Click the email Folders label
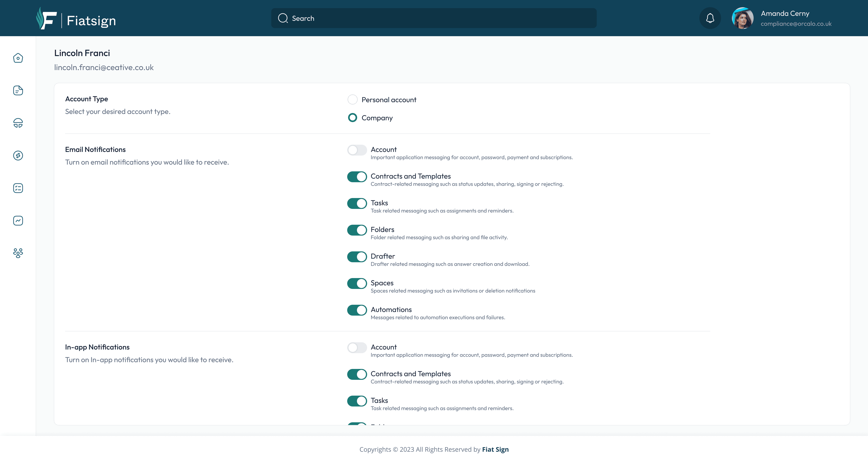The height and width of the screenshot is (463, 868). tap(382, 229)
